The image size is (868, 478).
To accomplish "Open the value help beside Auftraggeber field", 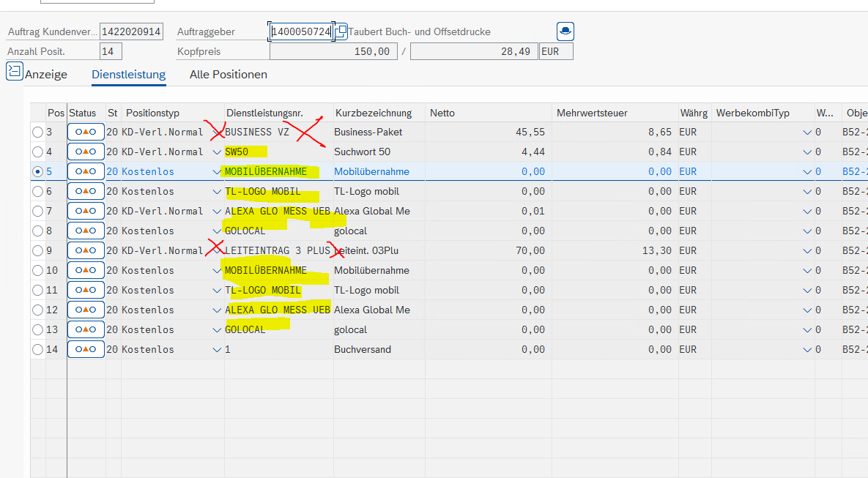I will click(x=341, y=31).
